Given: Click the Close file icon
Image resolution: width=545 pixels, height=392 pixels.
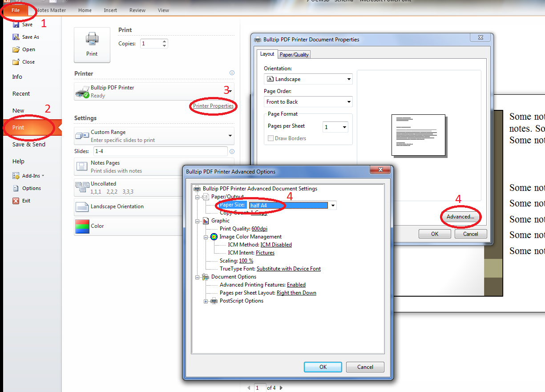Looking at the screenshot, I should pyautogui.click(x=16, y=62).
